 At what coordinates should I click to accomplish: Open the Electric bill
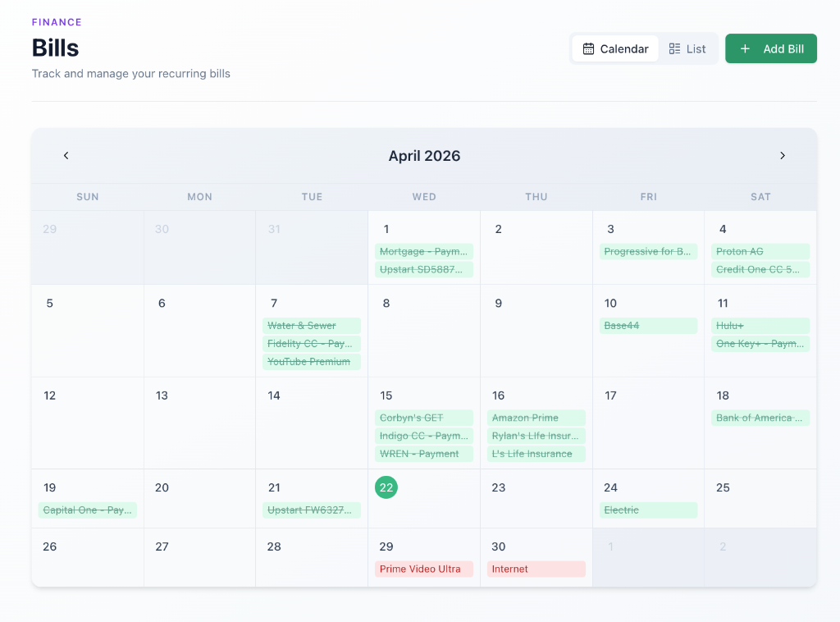click(x=648, y=510)
